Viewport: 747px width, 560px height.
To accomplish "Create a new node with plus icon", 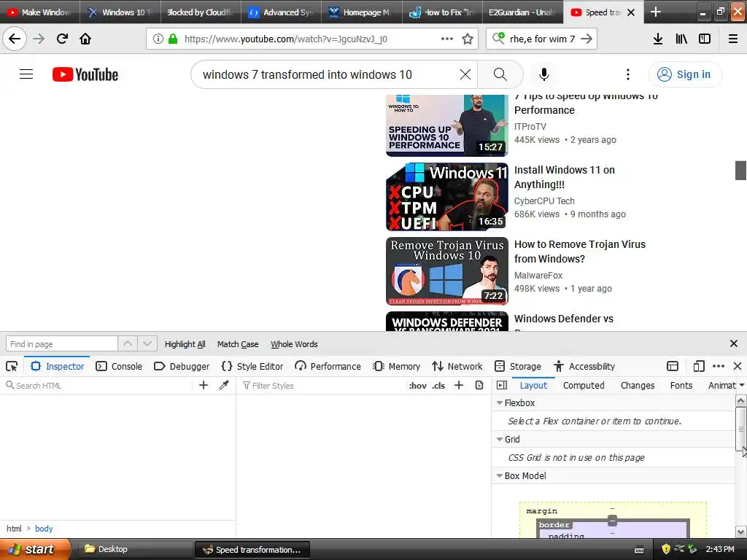I will pyautogui.click(x=204, y=385).
